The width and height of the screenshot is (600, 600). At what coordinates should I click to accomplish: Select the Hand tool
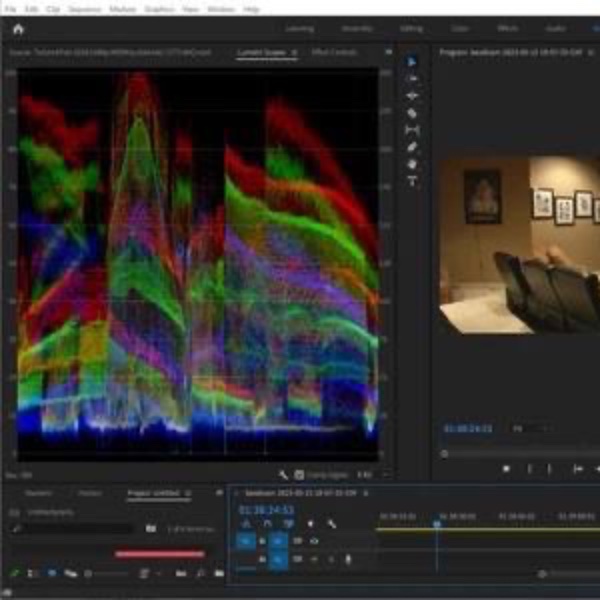click(412, 164)
